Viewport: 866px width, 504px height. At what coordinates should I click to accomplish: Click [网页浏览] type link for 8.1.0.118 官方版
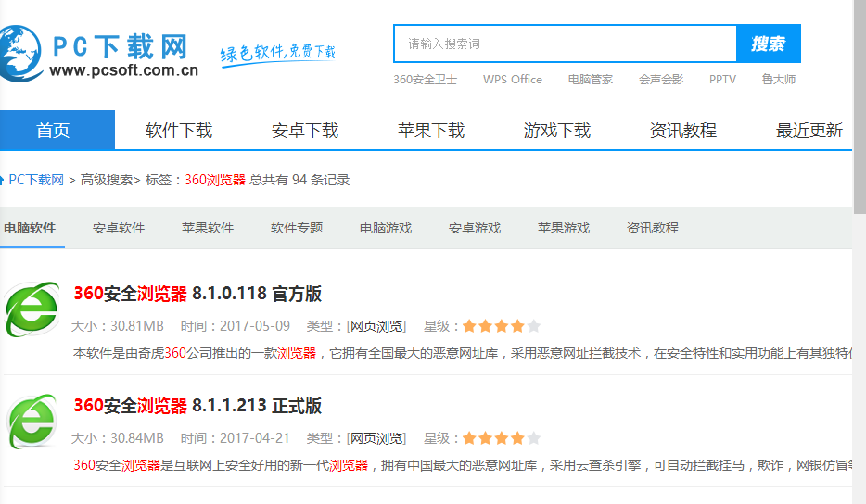376,326
